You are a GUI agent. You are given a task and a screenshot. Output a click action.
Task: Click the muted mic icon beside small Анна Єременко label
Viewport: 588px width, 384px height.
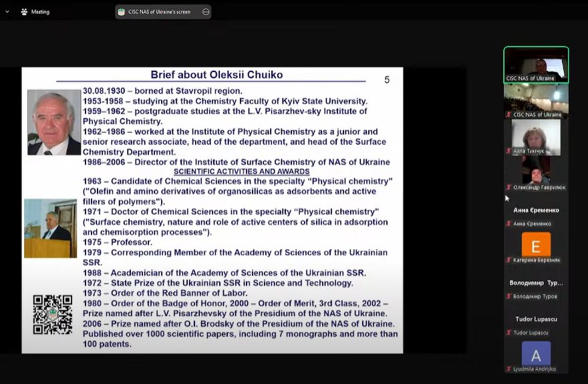[508, 224]
